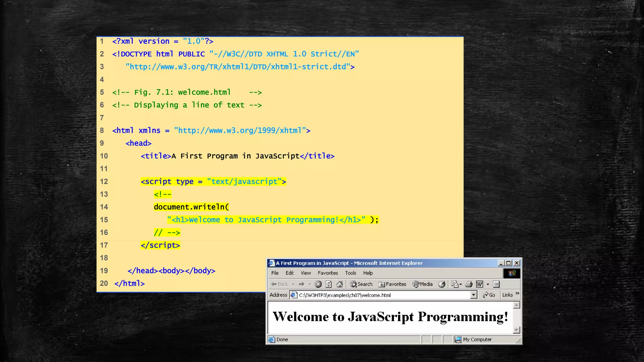The height and width of the screenshot is (362, 644).
Task: Click the Refresh page icon
Action: click(x=329, y=284)
